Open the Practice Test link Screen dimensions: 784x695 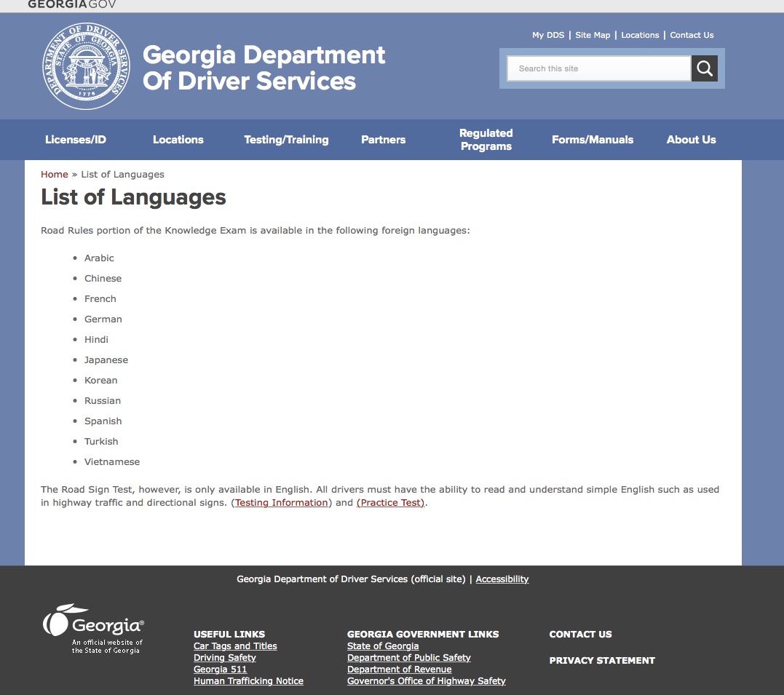point(390,502)
